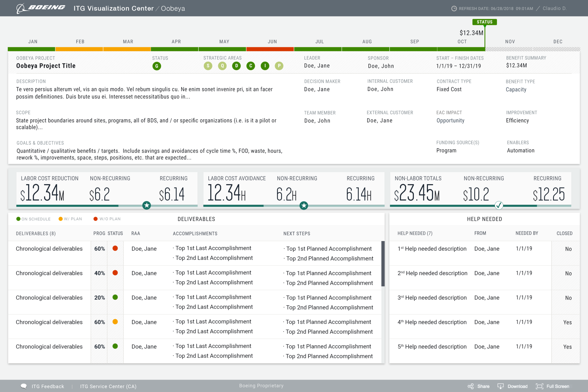Click orange status dot in fourth deliverable row
This screenshot has height=392, width=588.
pos(115,322)
